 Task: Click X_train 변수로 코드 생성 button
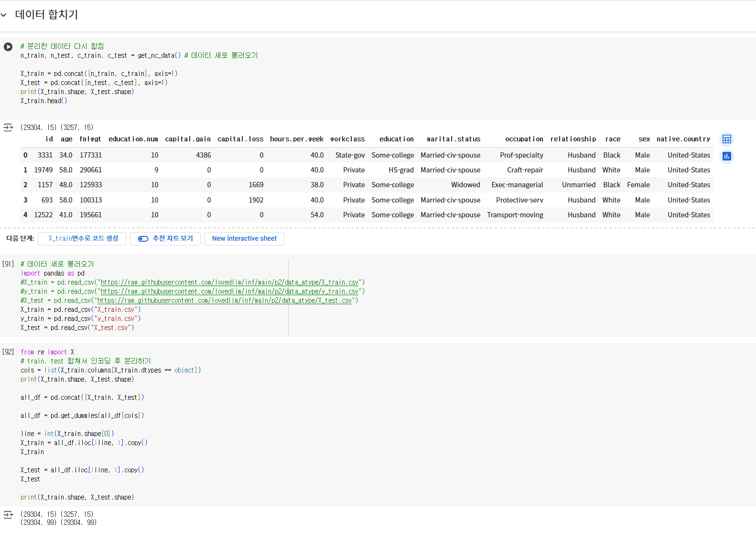coord(82,238)
